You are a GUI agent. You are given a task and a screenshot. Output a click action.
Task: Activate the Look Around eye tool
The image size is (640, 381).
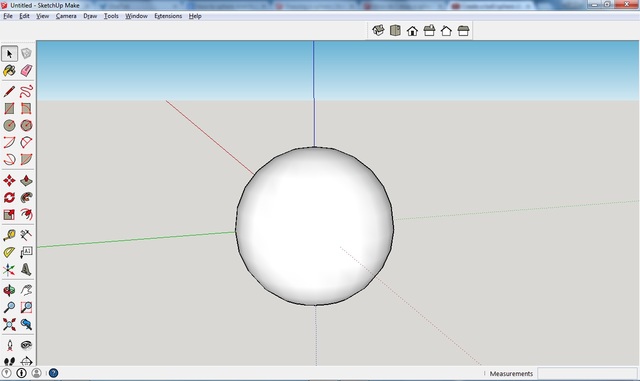(x=26, y=345)
